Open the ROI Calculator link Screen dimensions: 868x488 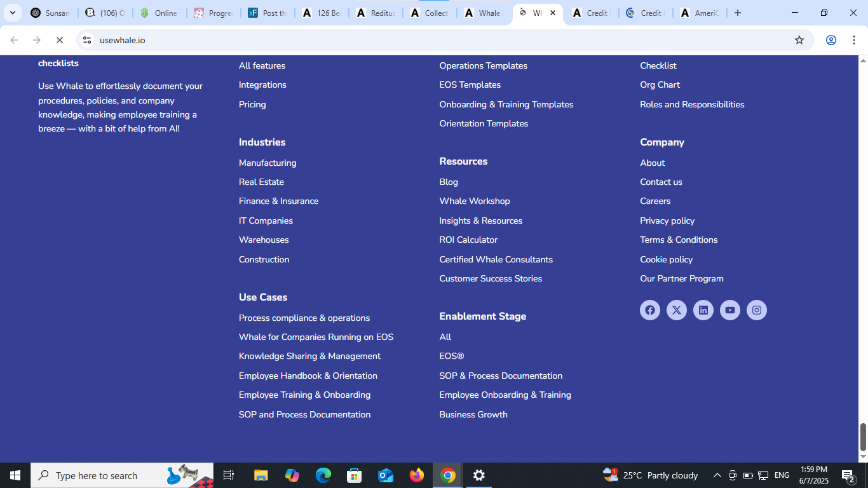468,240
